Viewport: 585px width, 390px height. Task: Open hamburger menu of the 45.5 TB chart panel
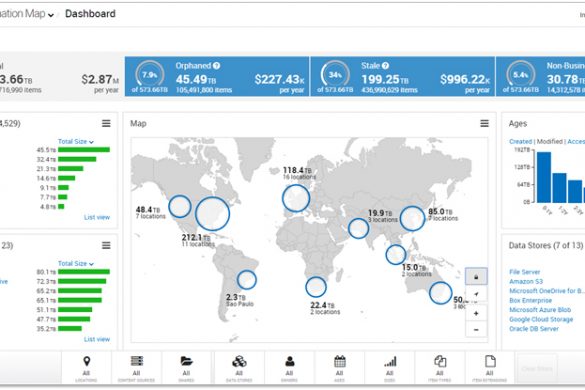click(x=106, y=123)
